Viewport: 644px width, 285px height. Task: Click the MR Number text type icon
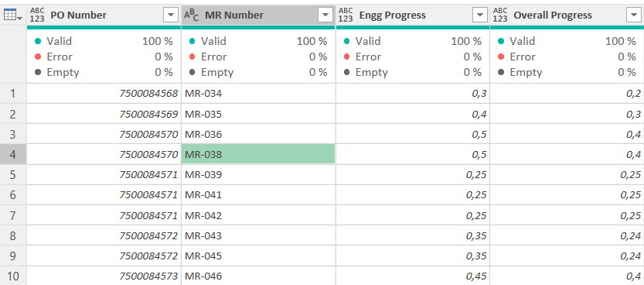pyautogui.click(x=192, y=15)
